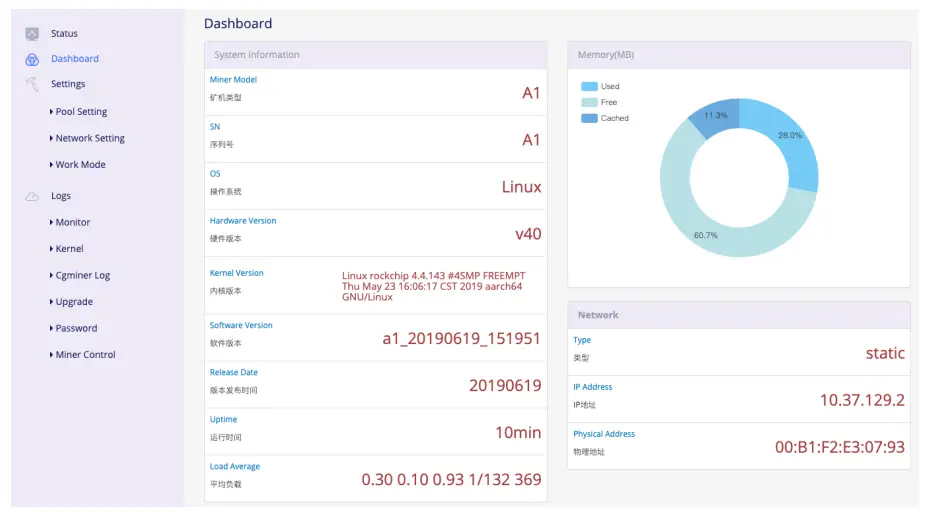Click the Dashboard icon in sidebar
The width and height of the screenshot is (930, 514).
32,59
